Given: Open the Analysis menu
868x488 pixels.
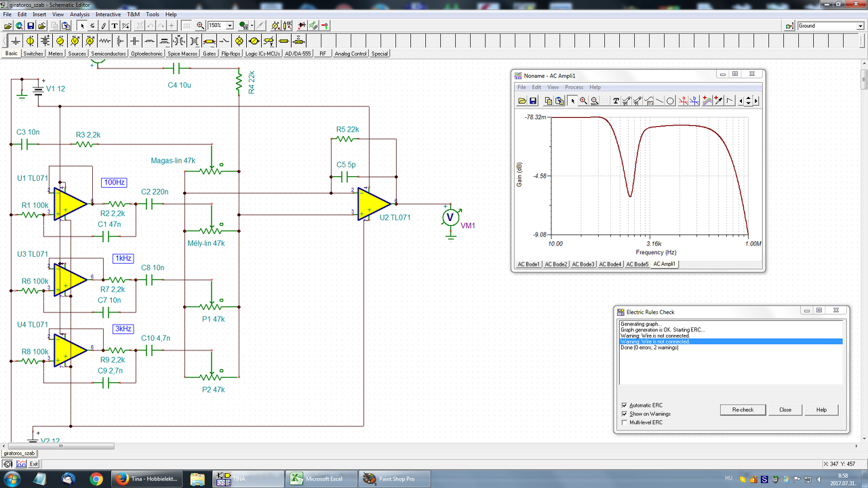Looking at the screenshot, I should tap(79, 14).
